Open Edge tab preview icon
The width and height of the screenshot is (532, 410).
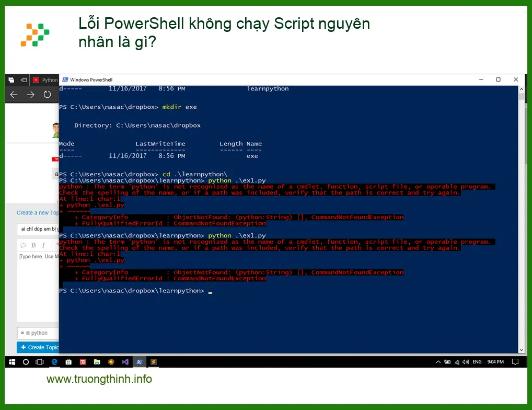11,80
